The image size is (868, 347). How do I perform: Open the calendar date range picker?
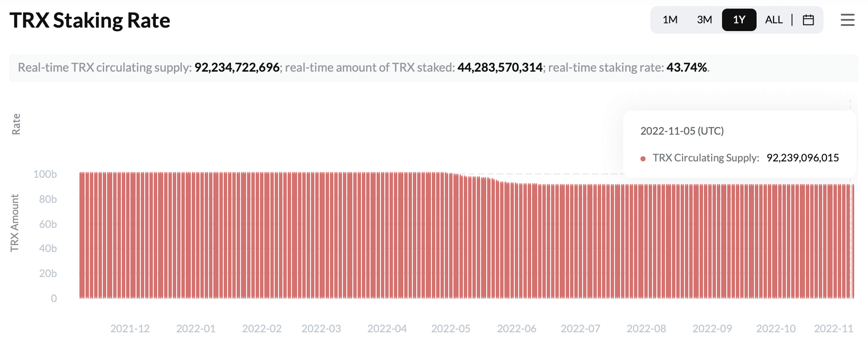tap(808, 20)
